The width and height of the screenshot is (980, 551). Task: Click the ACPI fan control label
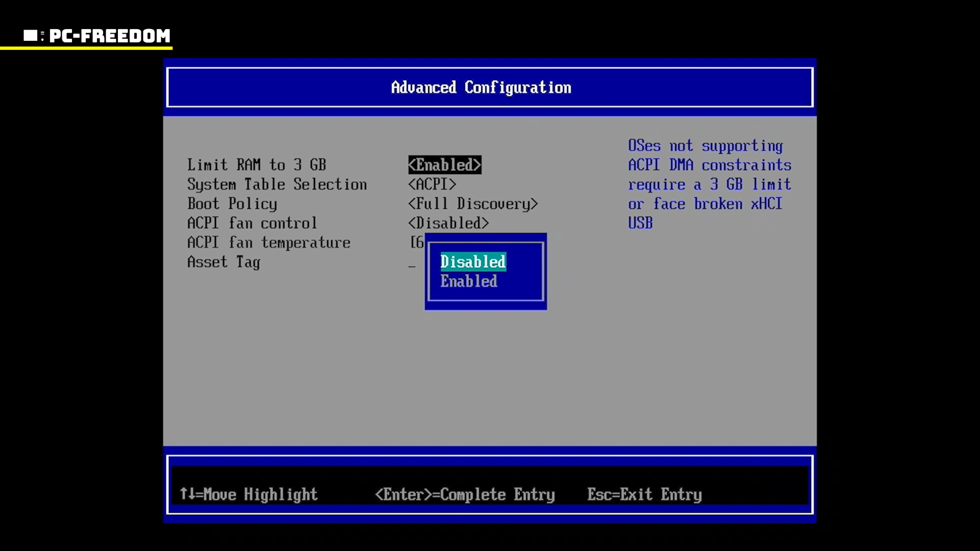[252, 223]
